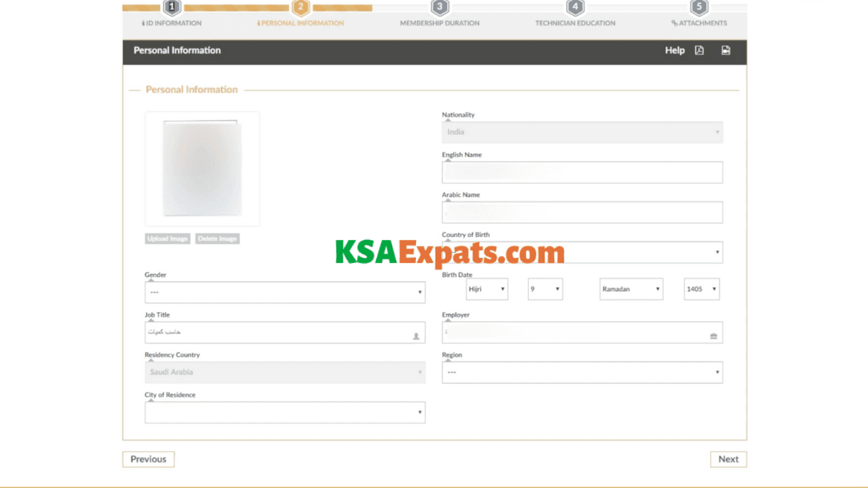Open the Help link in the dark header

675,50
